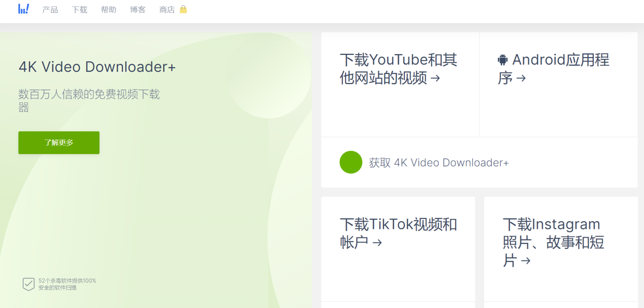
Task: Click the green 了解更多 button
Action: tap(59, 142)
